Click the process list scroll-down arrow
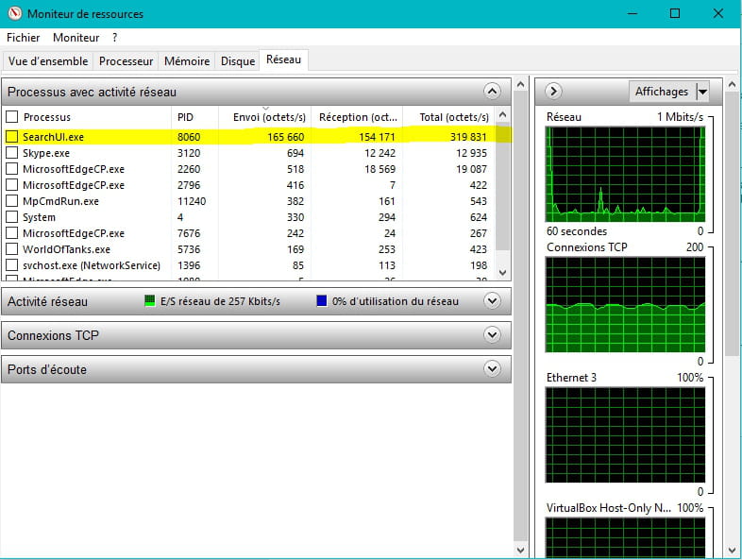Viewport: 742px width, 560px height. point(502,271)
